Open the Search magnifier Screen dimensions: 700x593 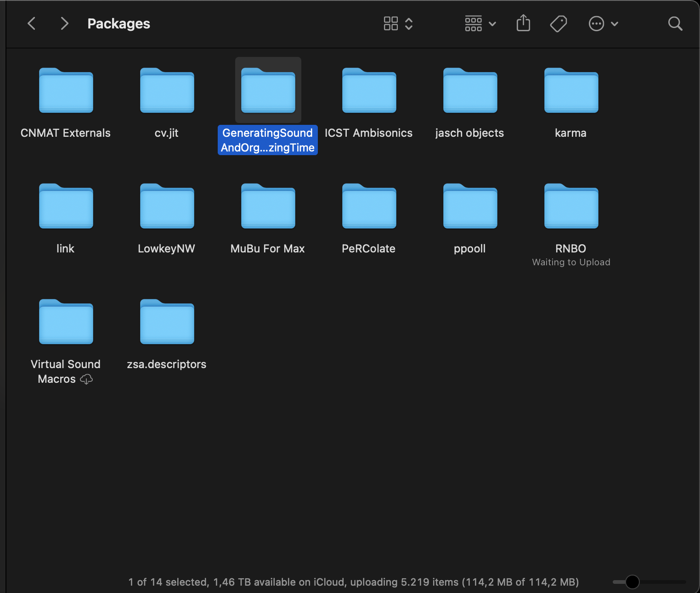tap(675, 23)
